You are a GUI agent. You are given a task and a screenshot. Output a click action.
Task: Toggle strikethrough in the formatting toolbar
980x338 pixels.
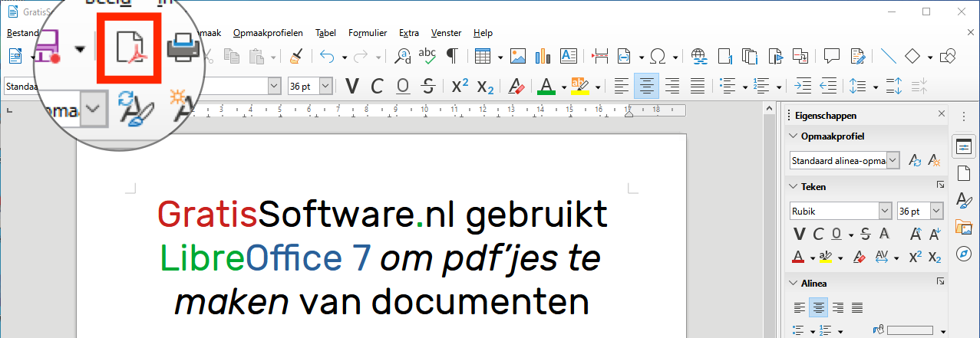429,86
